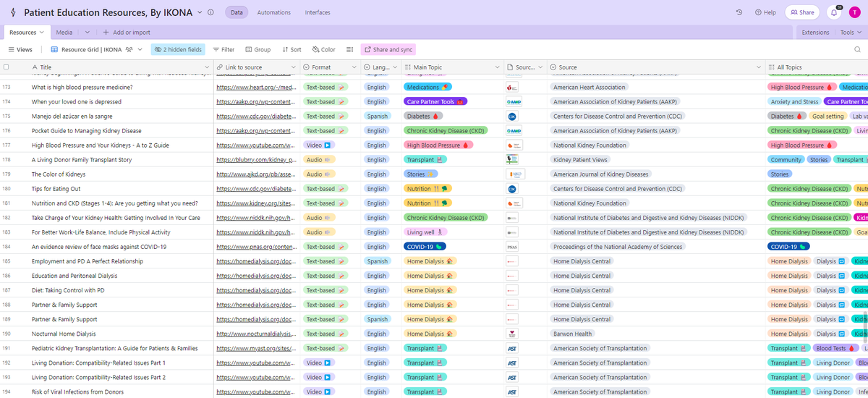Toggle the Views sidebar
Image resolution: width=868 pixels, height=398 pixels.
(x=20, y=49)
